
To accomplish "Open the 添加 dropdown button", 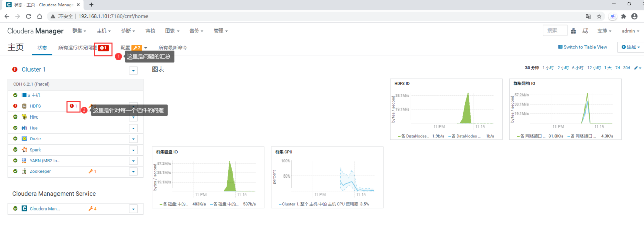I will (630, 47).
